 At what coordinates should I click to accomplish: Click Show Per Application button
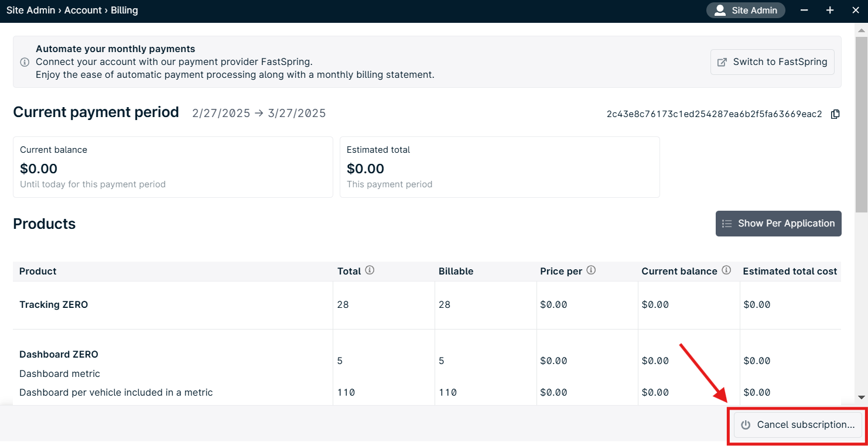pos(778,224)
